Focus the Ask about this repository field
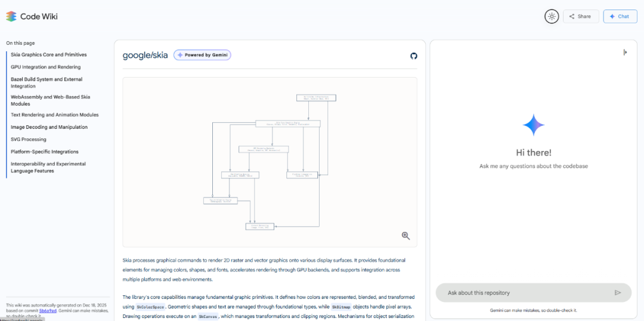 (x=534, y=292)
